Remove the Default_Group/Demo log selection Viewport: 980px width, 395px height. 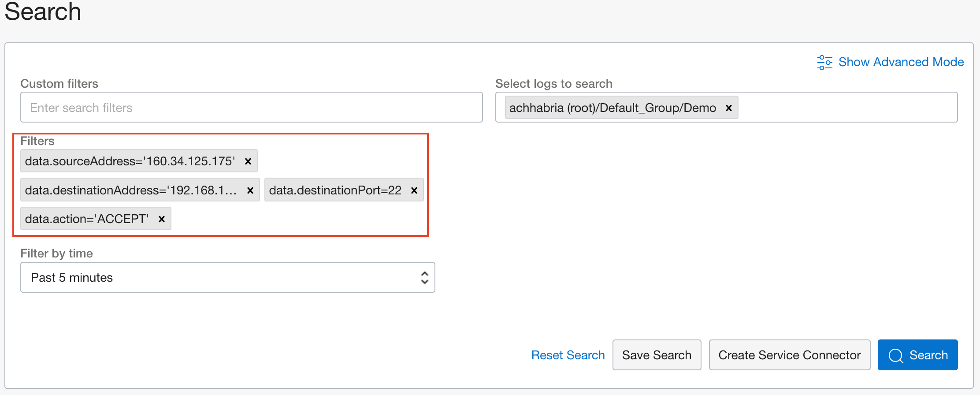(728, 108)
